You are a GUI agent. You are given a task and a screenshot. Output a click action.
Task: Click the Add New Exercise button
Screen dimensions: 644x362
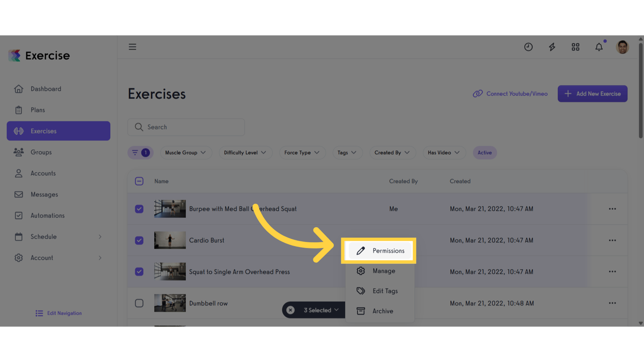coord(592,93)
